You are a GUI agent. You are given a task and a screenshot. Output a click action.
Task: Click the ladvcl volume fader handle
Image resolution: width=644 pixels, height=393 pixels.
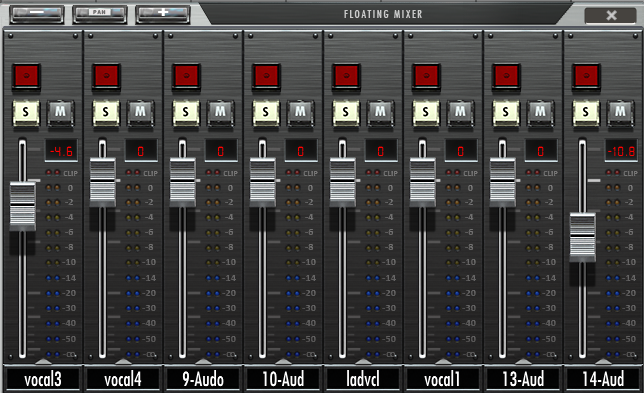343,182
